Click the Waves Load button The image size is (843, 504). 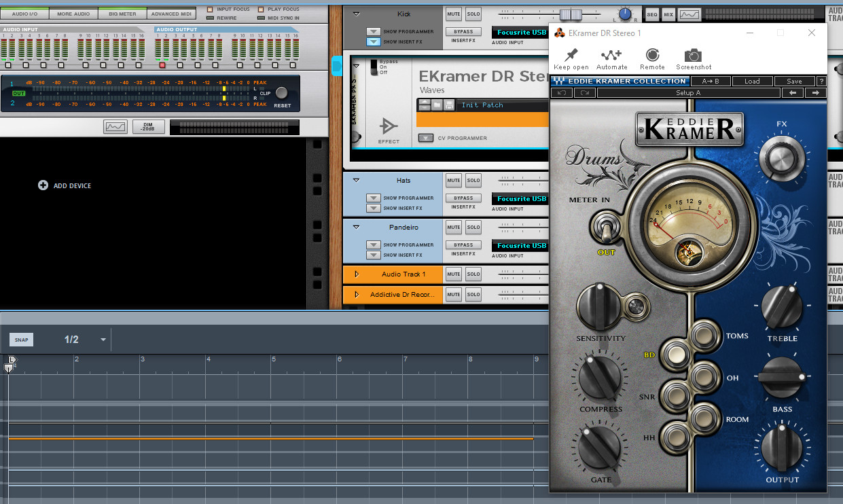752,81
